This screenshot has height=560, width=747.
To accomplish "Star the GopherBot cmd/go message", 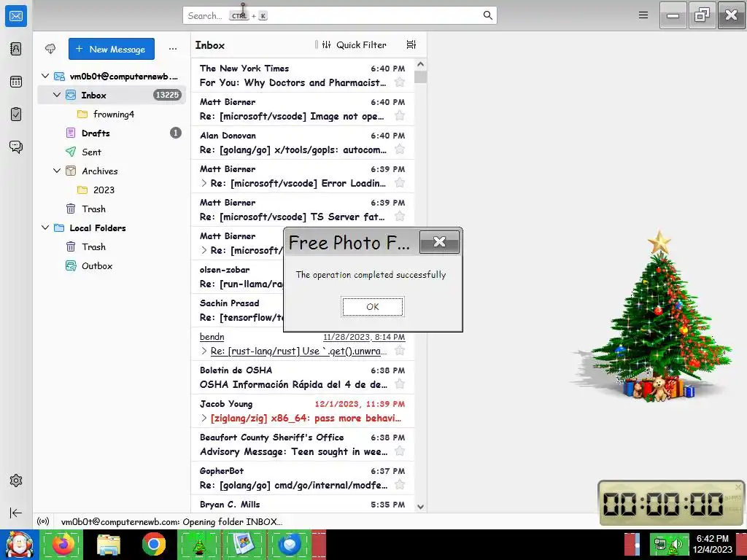I will pos(400,484).
